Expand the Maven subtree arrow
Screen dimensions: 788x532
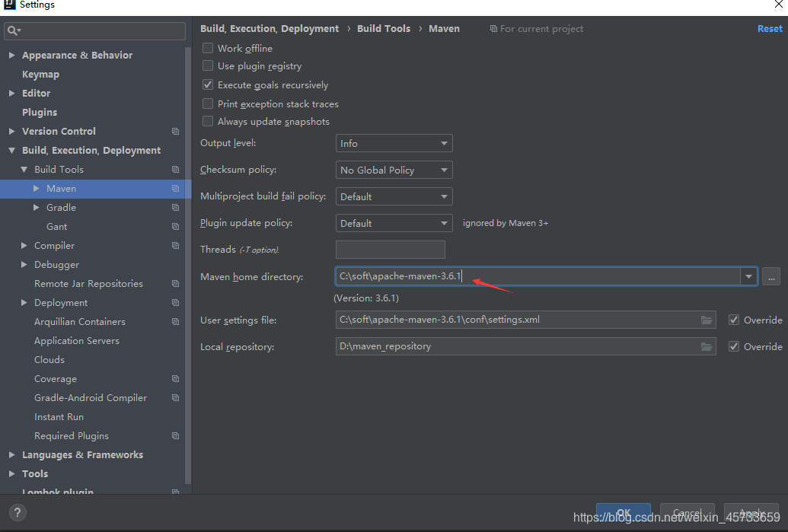(x=37, y=189)
